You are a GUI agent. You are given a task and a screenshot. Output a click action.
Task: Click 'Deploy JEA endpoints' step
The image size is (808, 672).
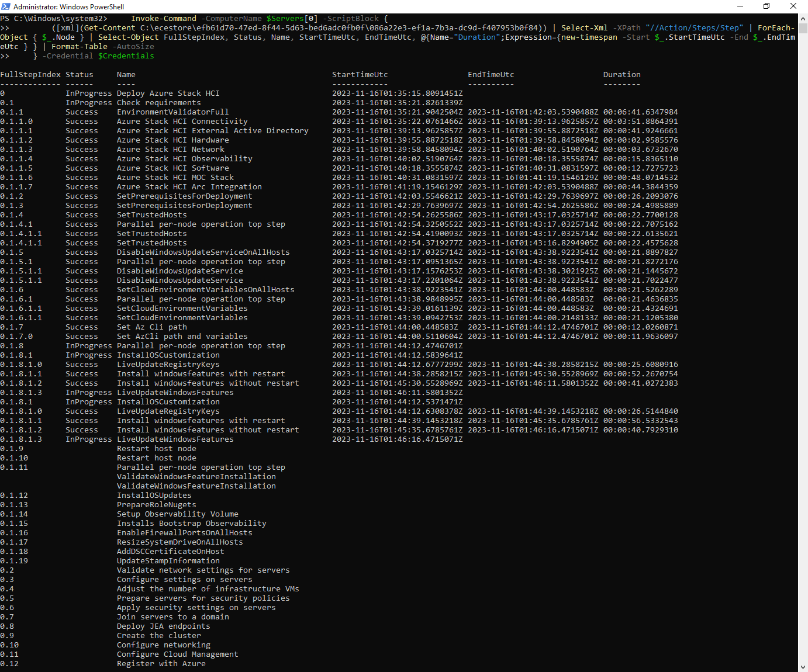click(164, 626)
